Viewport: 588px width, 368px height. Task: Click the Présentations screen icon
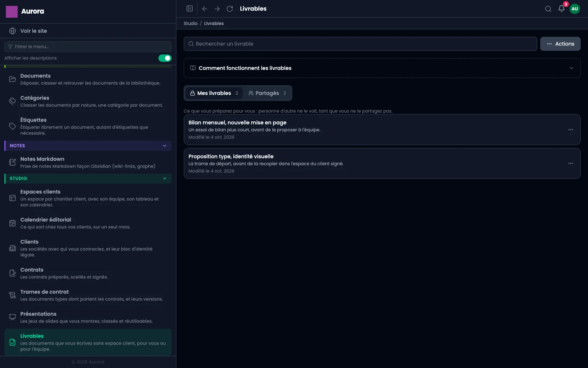[x=12, y=317]
